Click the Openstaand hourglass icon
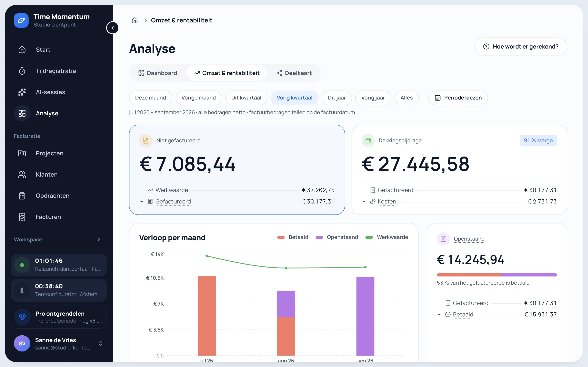The height and width of the screenshot is (367, 588). [443, 239]
